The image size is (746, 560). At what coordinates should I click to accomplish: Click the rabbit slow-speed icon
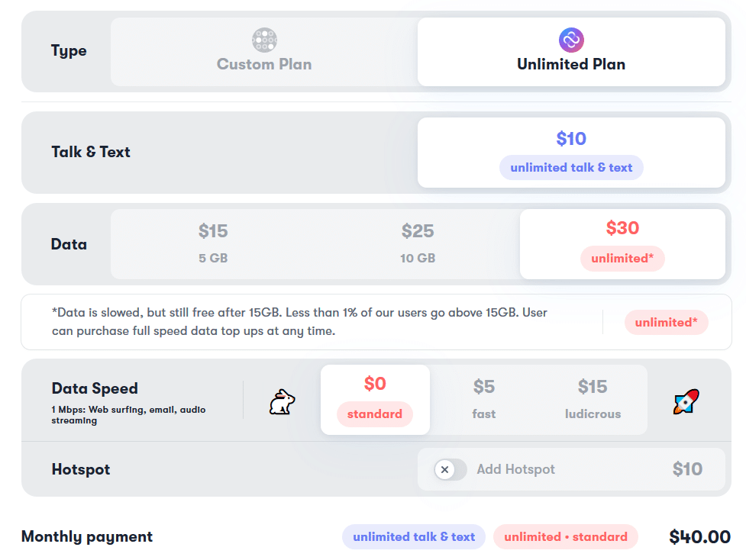282,402
